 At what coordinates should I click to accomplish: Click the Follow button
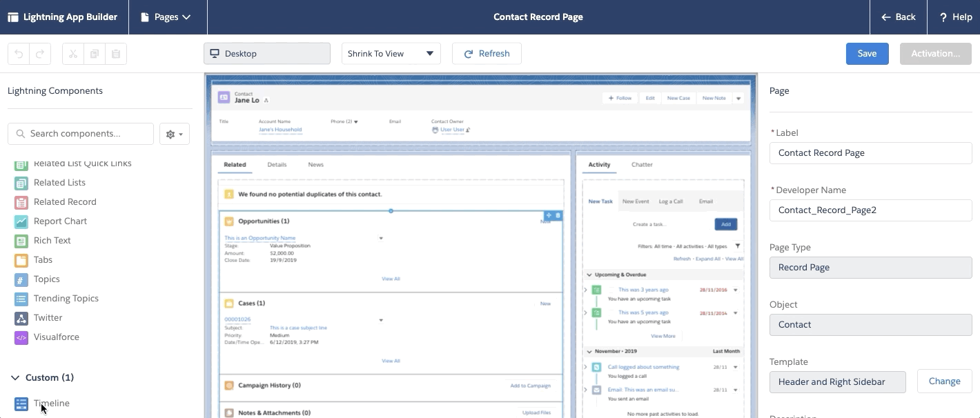point(620,98)
